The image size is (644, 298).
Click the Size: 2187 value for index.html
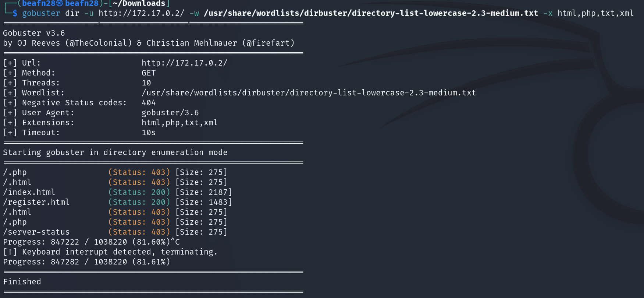(203, 192)
